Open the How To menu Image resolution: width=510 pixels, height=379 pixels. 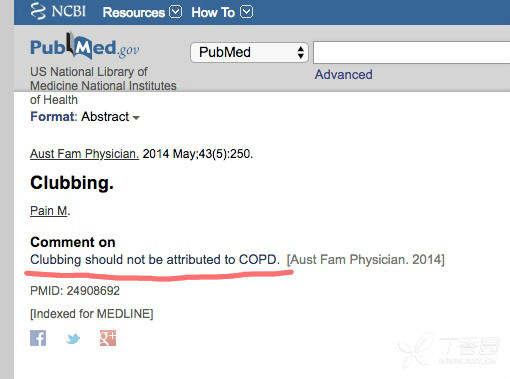coord(213,13)
